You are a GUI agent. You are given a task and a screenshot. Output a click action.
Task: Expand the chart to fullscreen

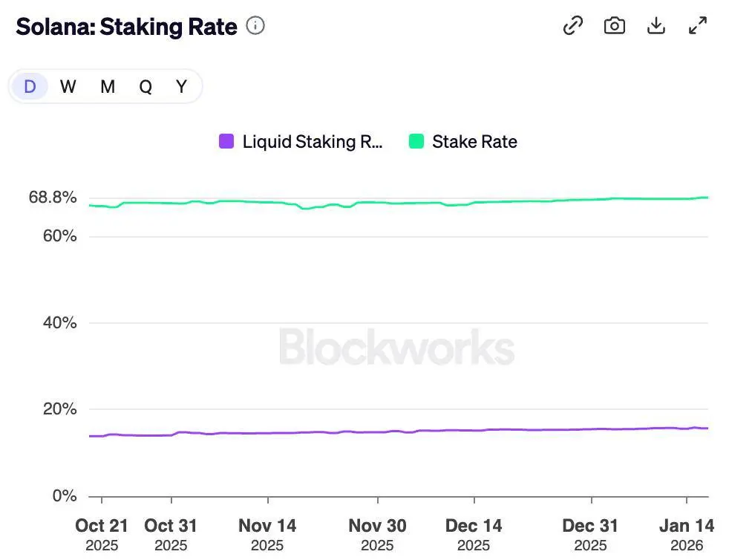[698, 26]
